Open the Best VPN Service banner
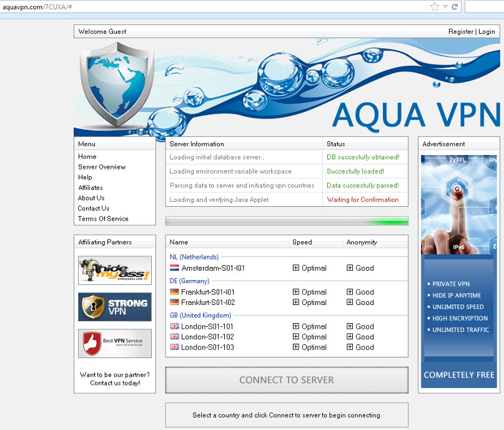This screenshot has width=504, height=430. pos(114,343)
